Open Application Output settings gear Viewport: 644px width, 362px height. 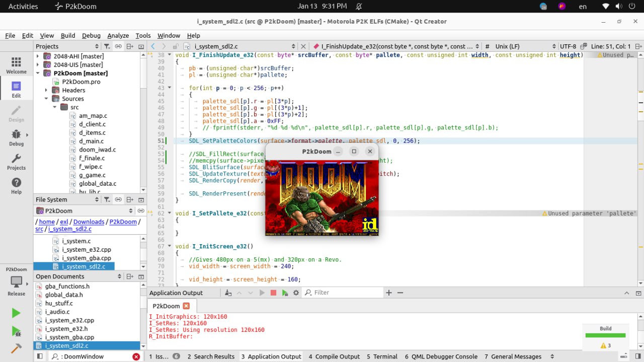click(296, 293)
